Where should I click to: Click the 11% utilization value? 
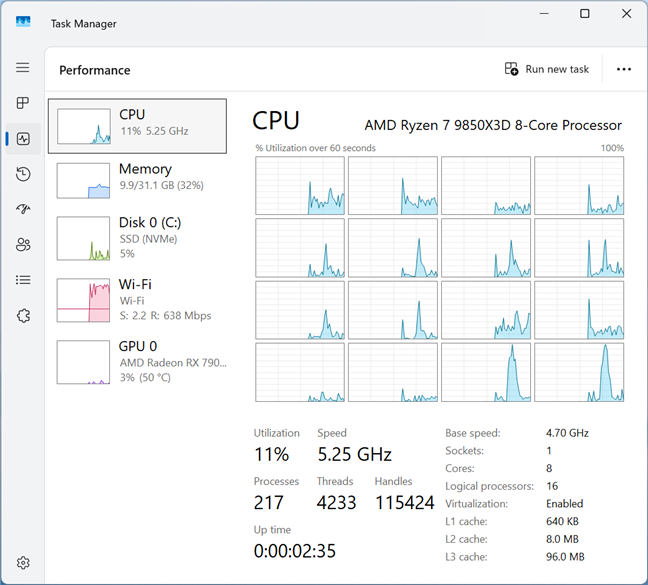[x=272, y=454]
